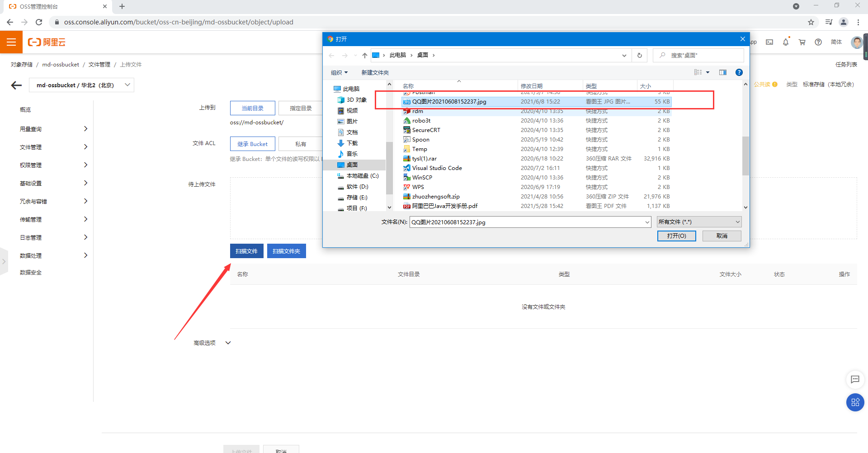The image size is (868, 453).
Task: Open the blue floating apps grid button
Action: point(855,402)
